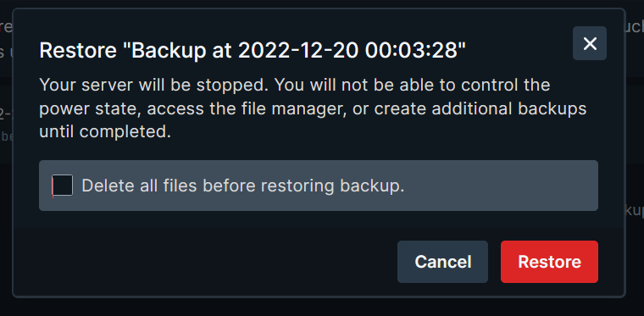Click the Cancel button
The image size is (644, 316).
(x=442, y=262)
